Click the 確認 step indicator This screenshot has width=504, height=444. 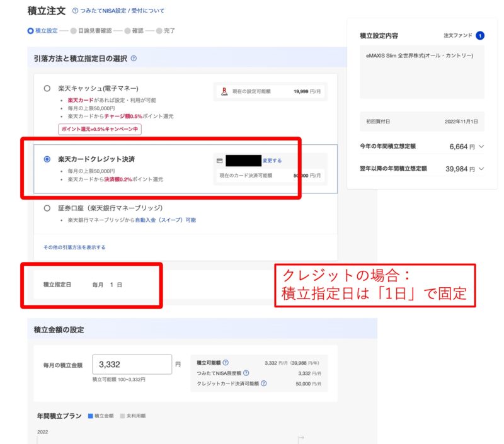click(x=134, y=31)
